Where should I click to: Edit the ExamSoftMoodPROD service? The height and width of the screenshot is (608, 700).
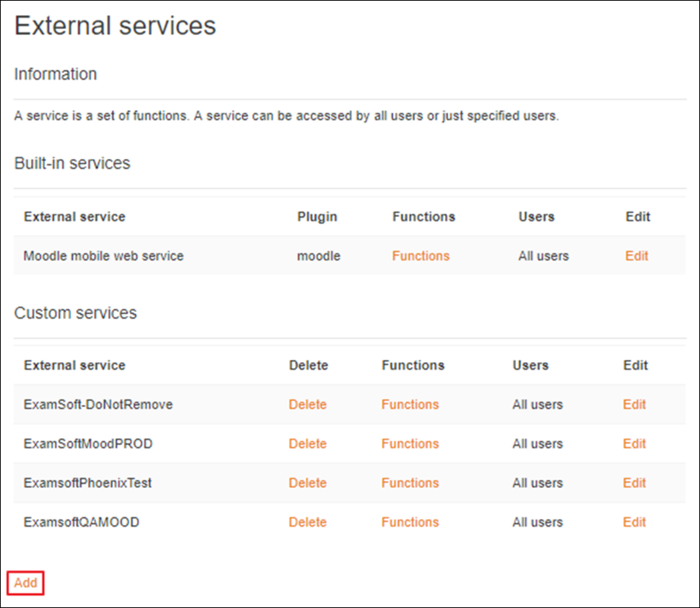click(x=634, y=443)
